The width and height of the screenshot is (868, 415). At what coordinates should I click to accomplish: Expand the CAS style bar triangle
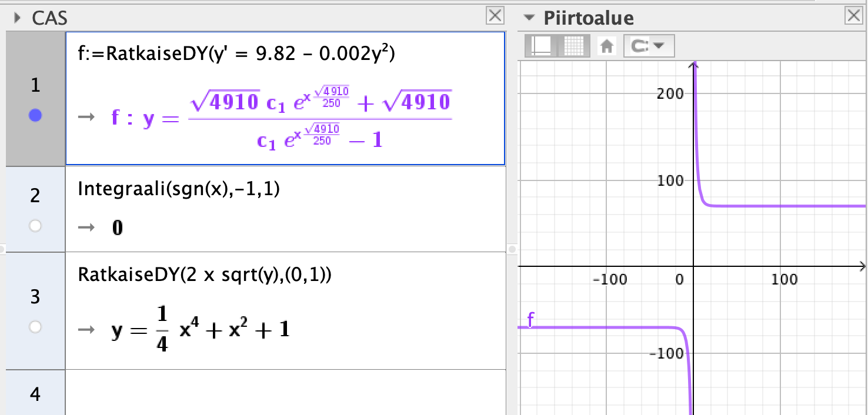(x=18, y=18)
